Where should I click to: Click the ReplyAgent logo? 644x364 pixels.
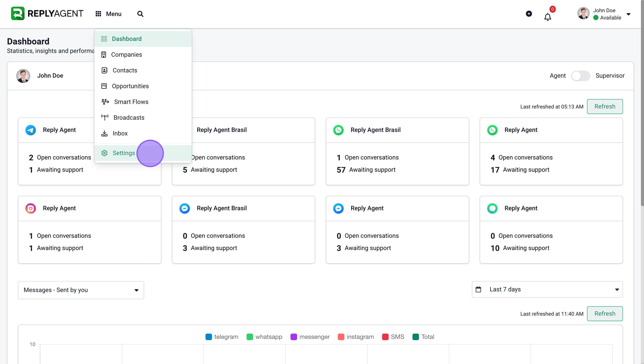click(x=47, y=14)
